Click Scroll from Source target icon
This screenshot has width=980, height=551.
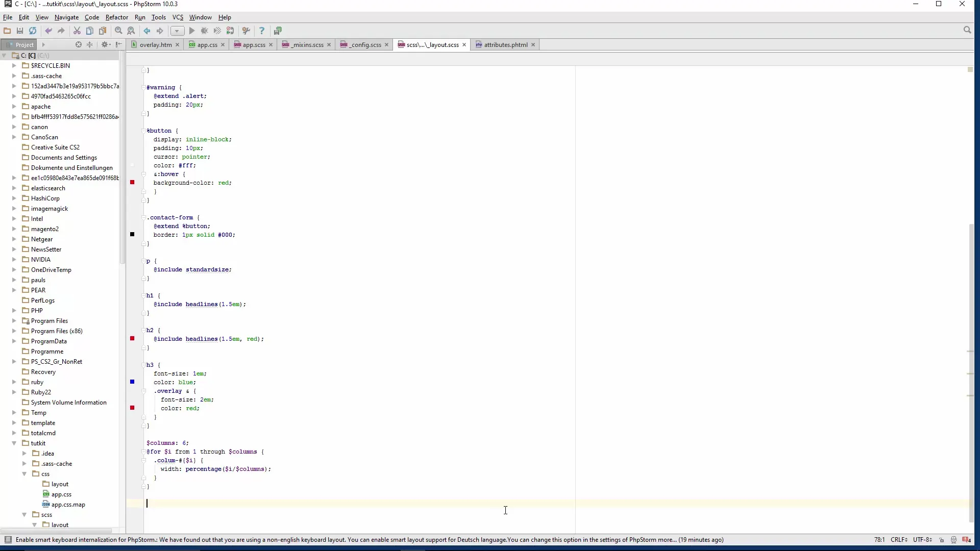(x=79, y=44)
